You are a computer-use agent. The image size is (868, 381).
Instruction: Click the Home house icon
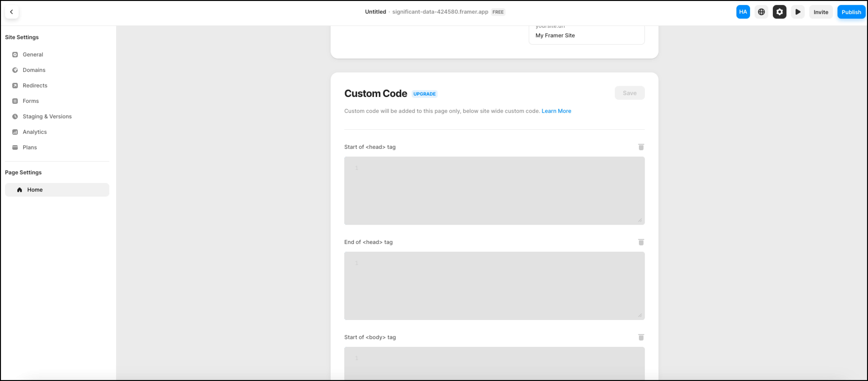pyautogui.click(x=20, y=190)
